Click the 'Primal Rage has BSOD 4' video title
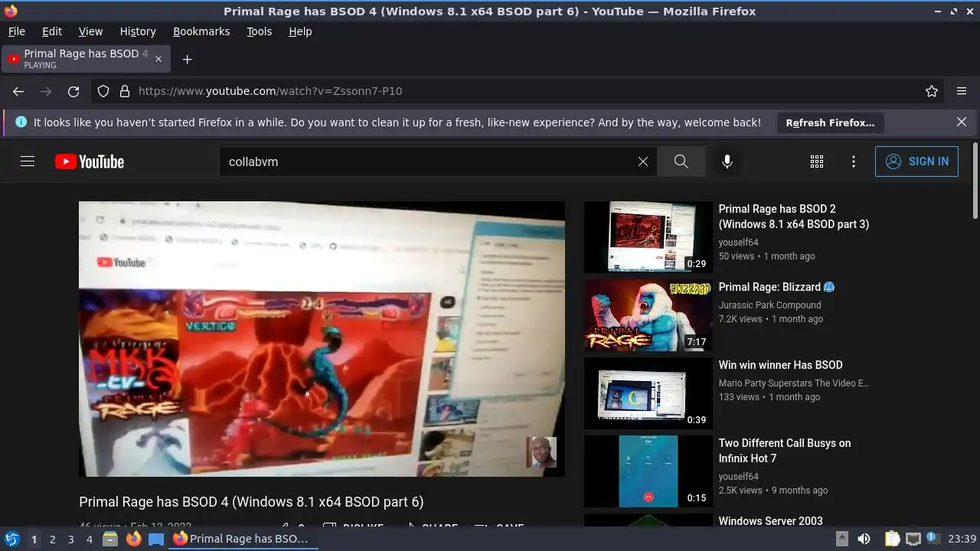This screenshot has width=980, height=551. pos(251,502)
